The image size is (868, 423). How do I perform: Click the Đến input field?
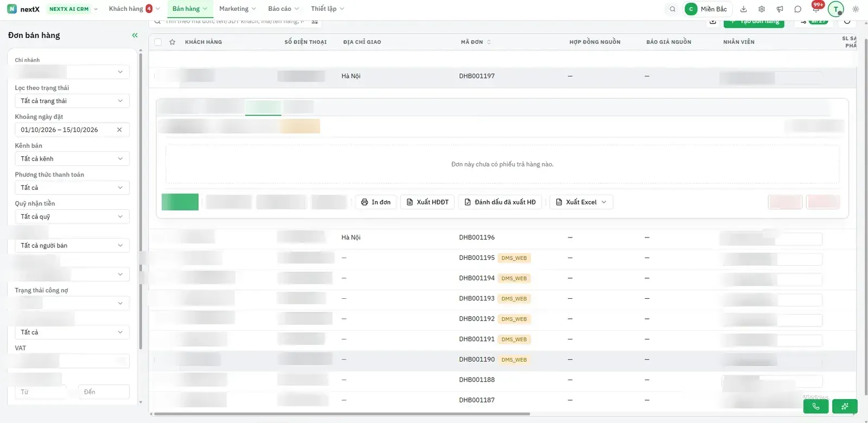click(104, 392)
